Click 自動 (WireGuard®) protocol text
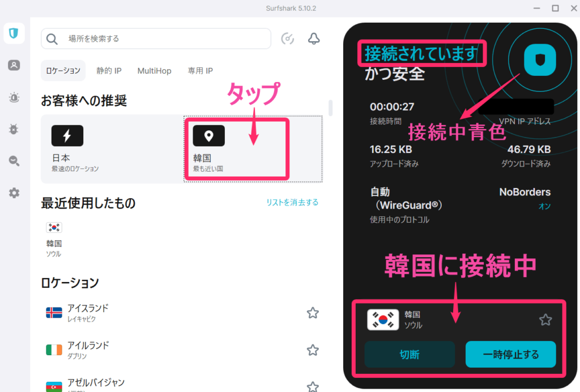Screen dimensions: 580x392 pos(406,199)
